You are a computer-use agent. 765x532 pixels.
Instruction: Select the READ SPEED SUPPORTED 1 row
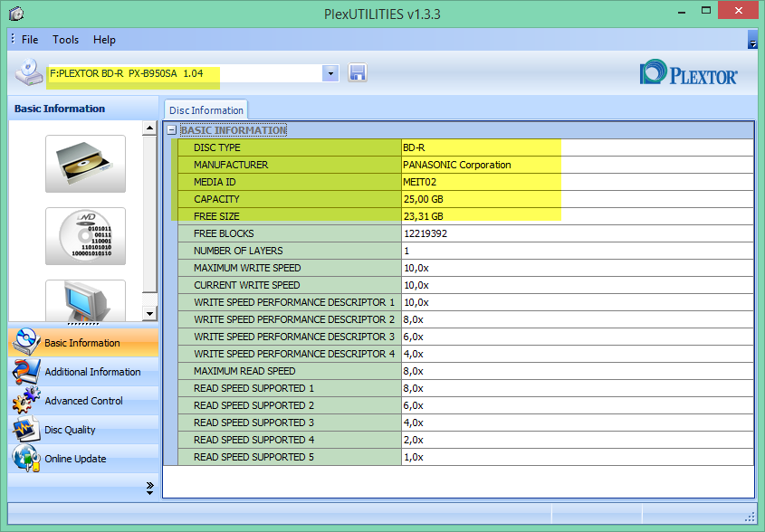[x=466, y=388]
